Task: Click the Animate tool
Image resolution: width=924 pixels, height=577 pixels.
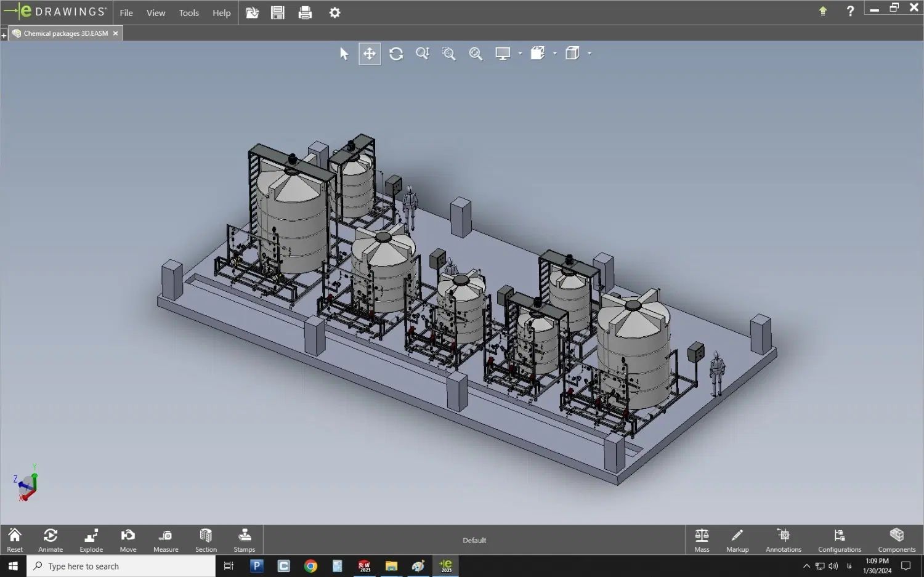Action: 51,540
